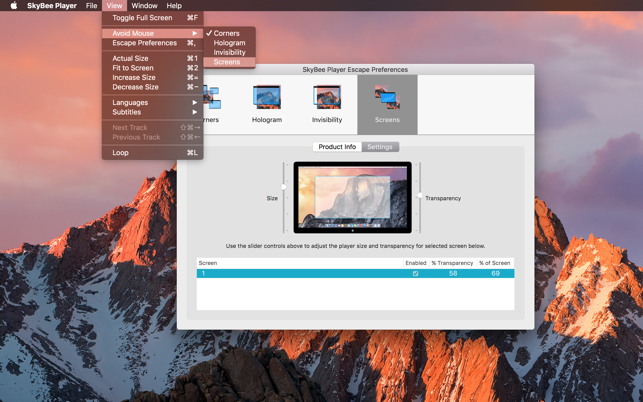Image resolution: width=643 pixels, height=402 pixels.
Task: Select the Hologram mode icon
Action: (x=267, y=104)
